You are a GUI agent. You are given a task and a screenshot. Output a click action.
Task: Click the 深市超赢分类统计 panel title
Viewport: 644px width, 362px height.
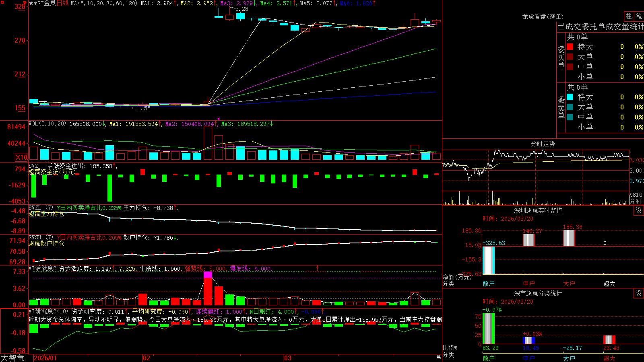point(538,293)
